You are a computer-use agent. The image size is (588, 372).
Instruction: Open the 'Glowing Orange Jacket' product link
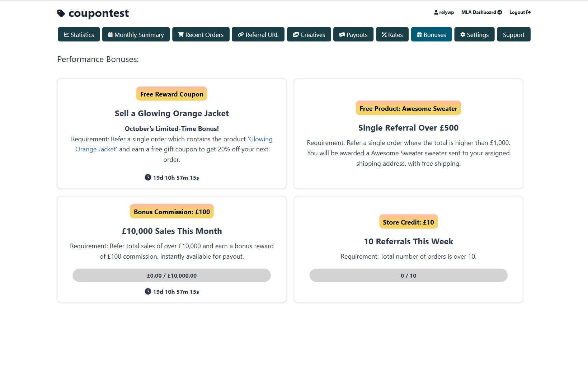(x=174, y=144)
